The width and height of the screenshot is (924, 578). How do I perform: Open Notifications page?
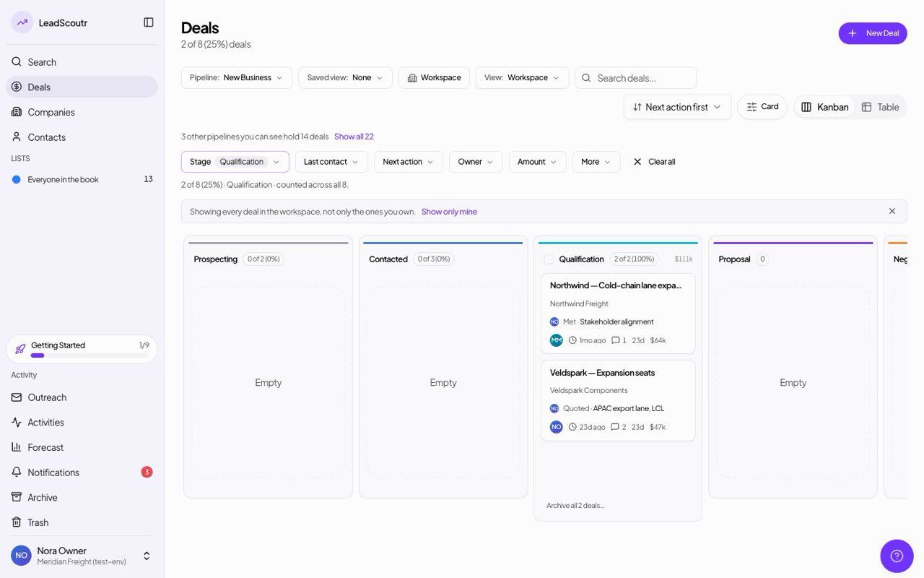[x=82, y=472]
